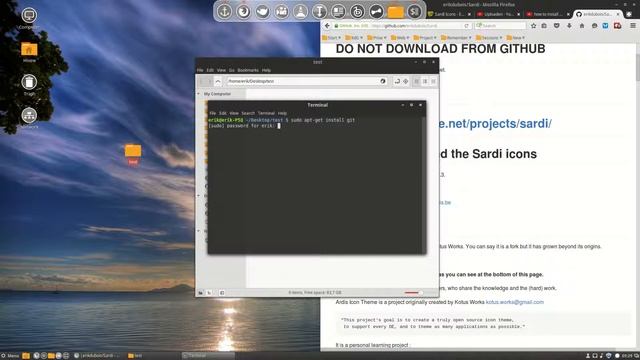Clear the file manager path field
Viewport: 640px width, 360px height.
tap(382, 81)
